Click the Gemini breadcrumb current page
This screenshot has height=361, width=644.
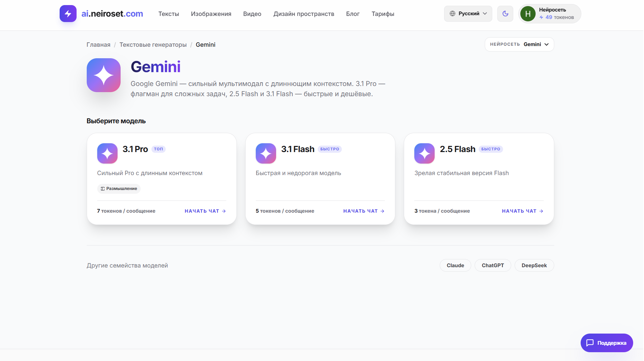click(206, 45)
